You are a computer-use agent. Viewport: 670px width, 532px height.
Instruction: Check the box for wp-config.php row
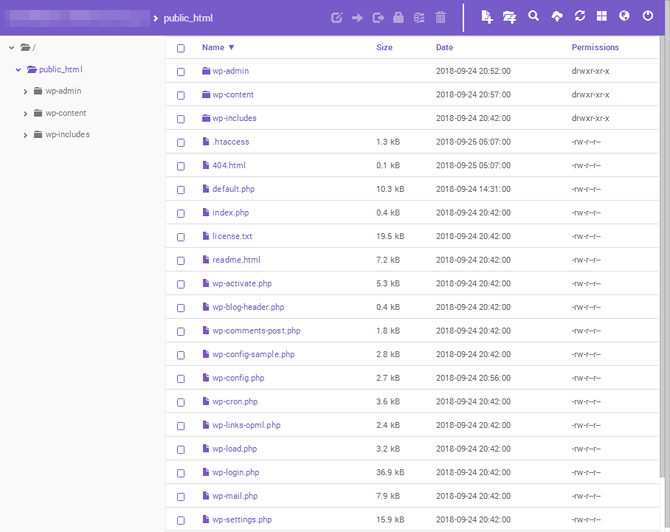click(x=181, y=379)
